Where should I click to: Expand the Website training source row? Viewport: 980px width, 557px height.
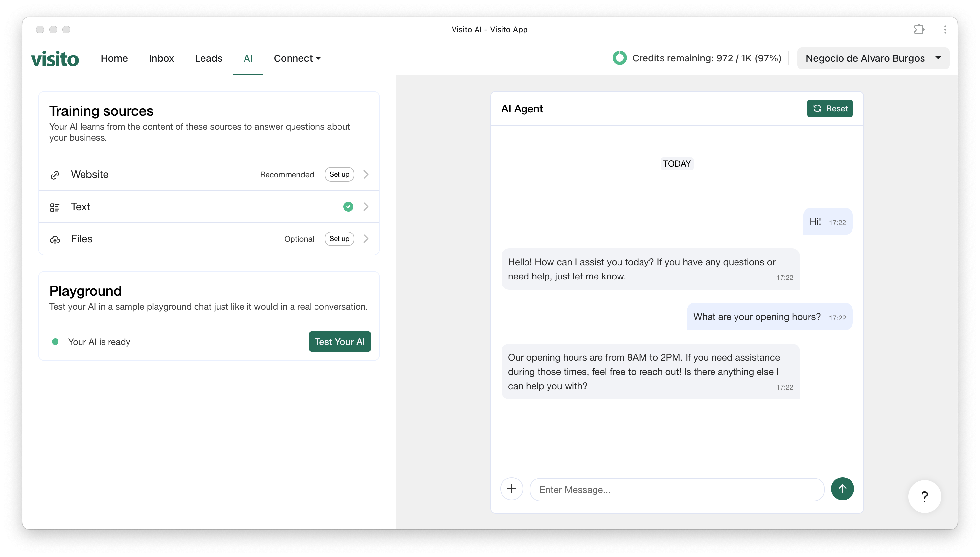pos(366,174)
